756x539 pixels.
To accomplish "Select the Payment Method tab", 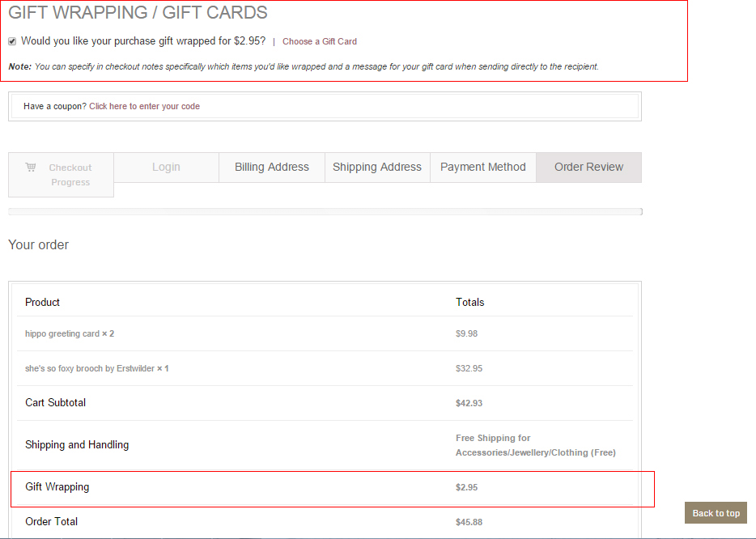I will (483, 168).
